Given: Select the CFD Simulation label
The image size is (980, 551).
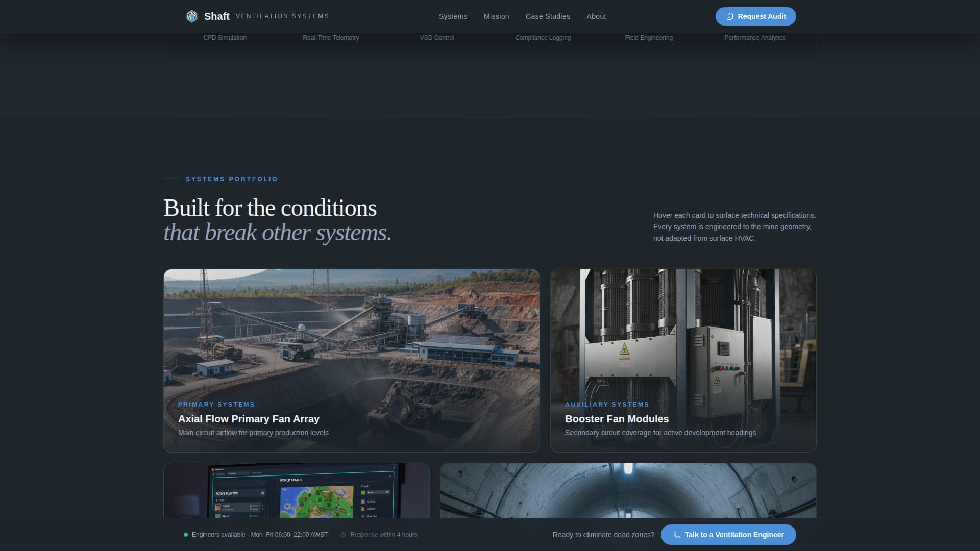Looking at the screenshot, I should pyautogui.click(x=225, y=38).
